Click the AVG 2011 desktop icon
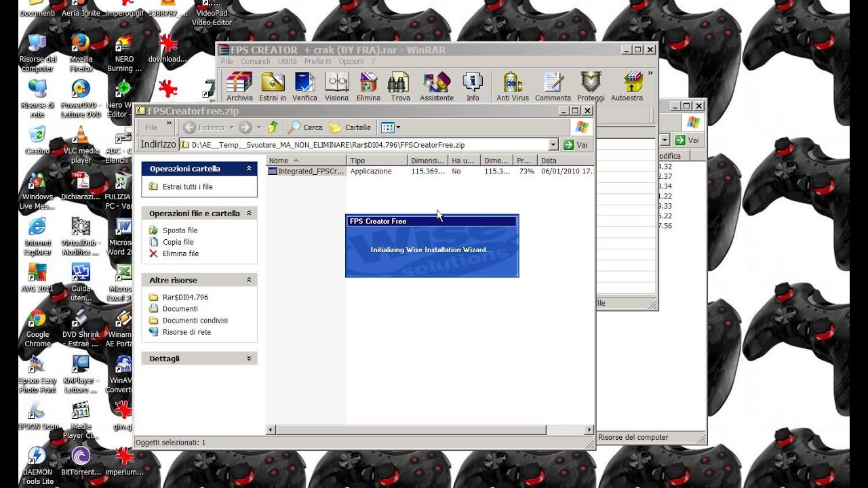The height and width of the screenshot is (488, 868). [37, 278]
